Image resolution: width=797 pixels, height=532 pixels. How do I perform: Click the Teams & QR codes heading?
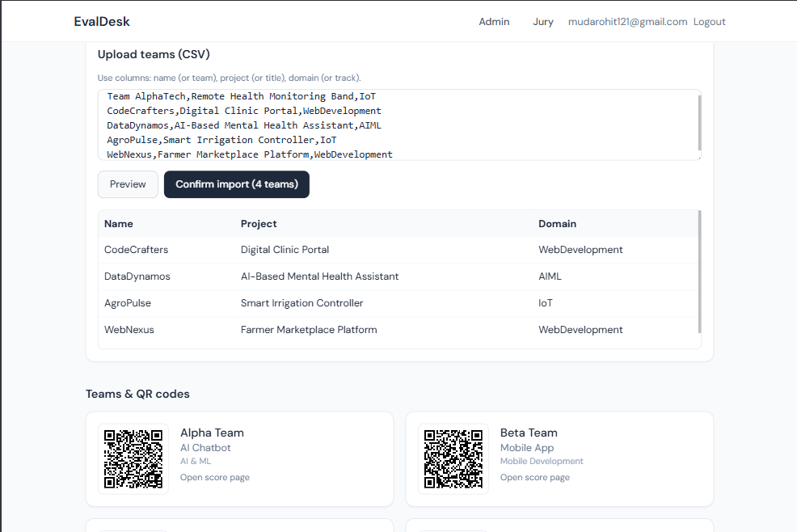click(x=137, y=395)
